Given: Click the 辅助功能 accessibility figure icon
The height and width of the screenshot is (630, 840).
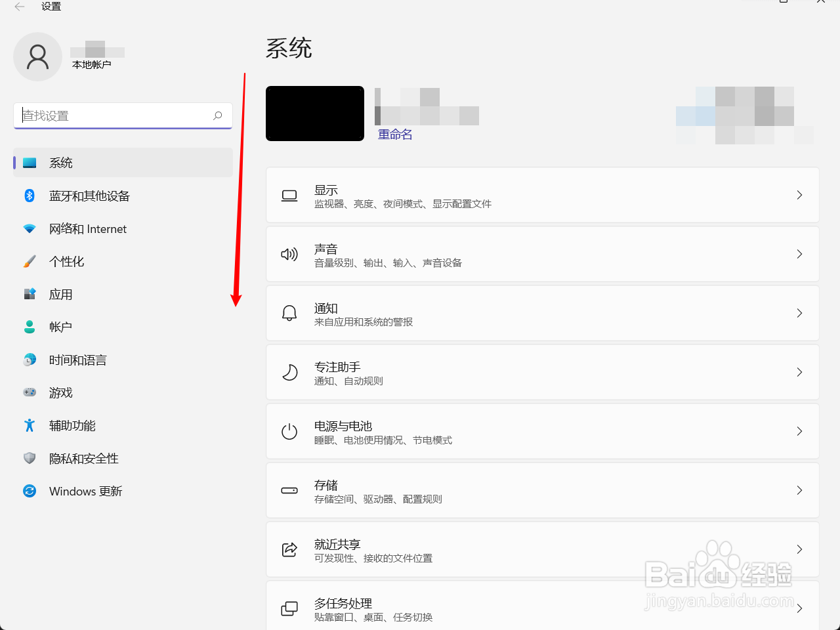Looking at the screenshot, I should click(x=30, y=425).
